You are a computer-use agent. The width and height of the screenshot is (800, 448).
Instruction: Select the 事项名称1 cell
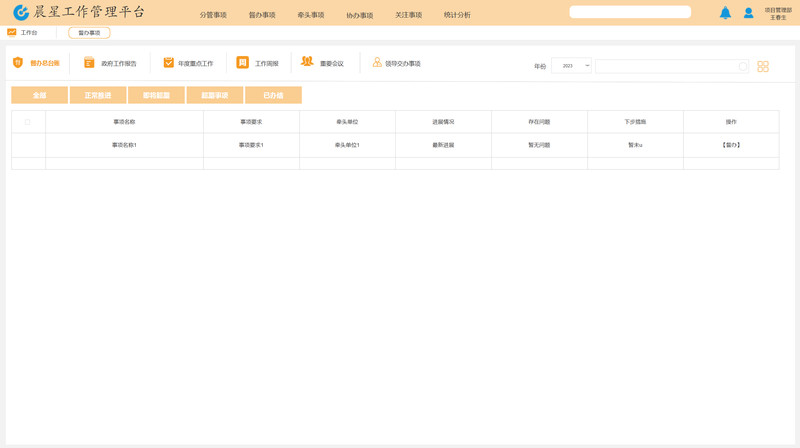124,145
